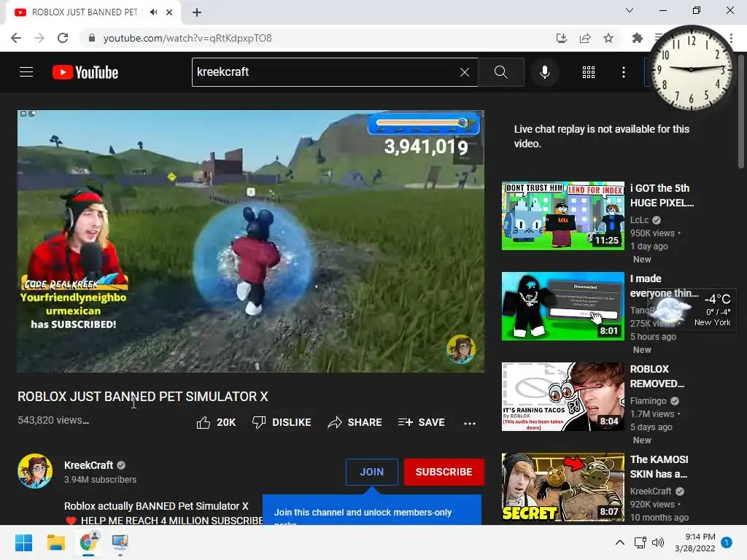Viewport: 747px width, 560px height.
Task: Click the '3.94M subscribers' text
Action: pos(100,480)
